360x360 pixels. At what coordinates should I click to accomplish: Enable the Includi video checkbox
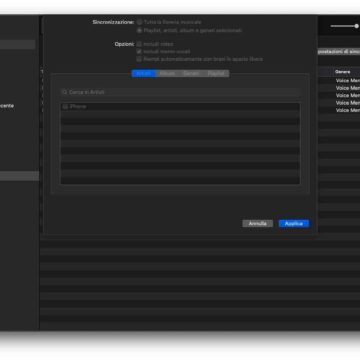(139, 44)
